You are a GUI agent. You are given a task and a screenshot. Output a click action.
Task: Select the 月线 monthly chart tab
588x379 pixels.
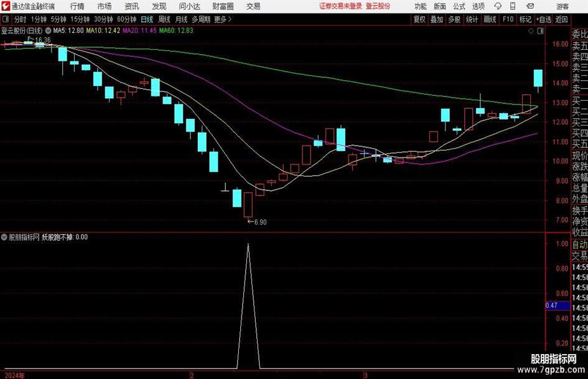[182, 19]
